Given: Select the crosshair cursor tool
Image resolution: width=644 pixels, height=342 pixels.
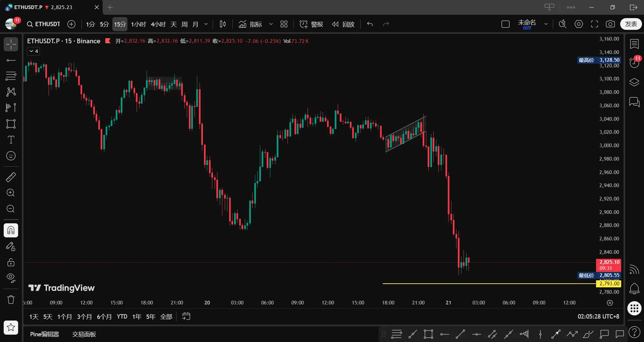Looking at the screenshot, I should 11,44.
